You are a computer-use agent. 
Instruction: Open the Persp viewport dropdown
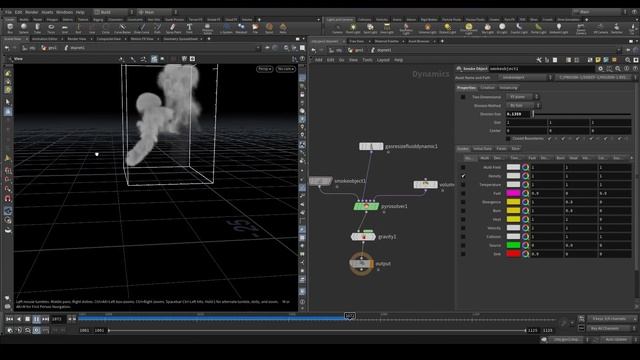click(264, 69)
